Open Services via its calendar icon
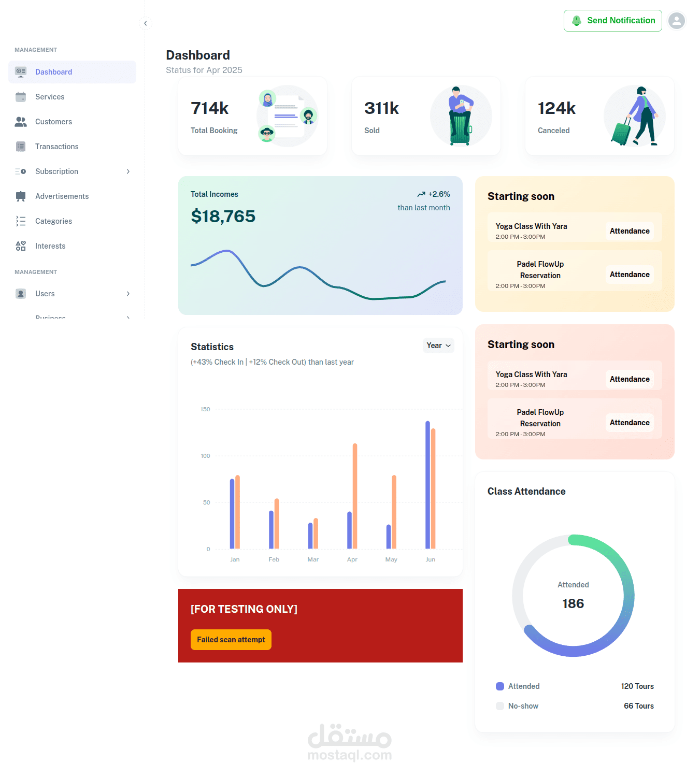Screen dimensions: 700x778 click(21, 97)
